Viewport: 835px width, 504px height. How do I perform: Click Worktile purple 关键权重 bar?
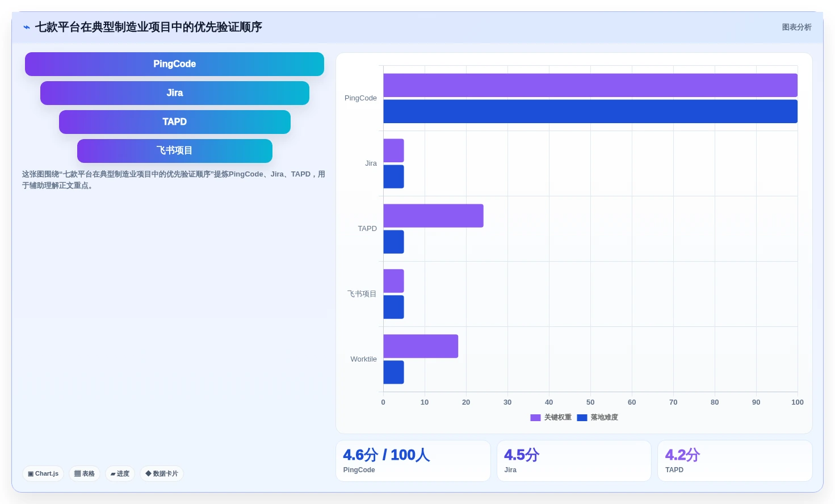tap(421, 346)
